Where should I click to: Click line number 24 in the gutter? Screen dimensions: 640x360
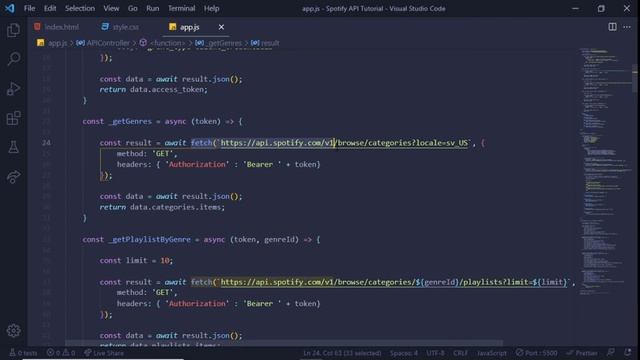tap(47, 143)
